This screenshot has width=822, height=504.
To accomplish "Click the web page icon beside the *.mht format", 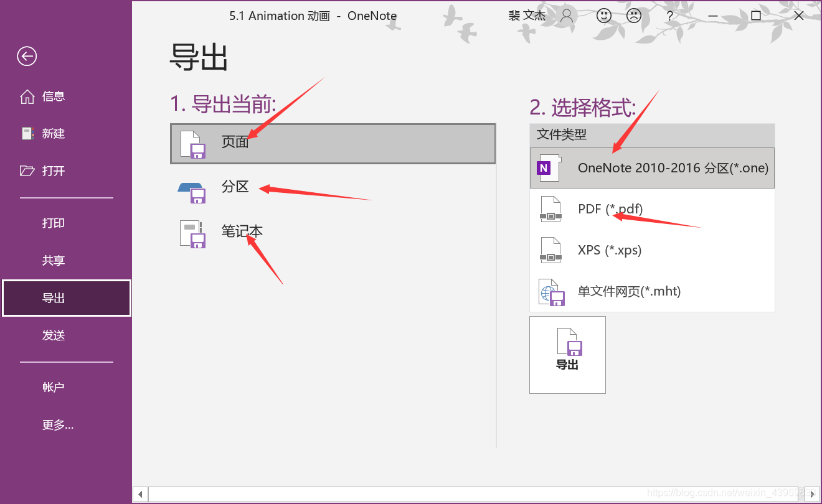I will coord(552,292).
